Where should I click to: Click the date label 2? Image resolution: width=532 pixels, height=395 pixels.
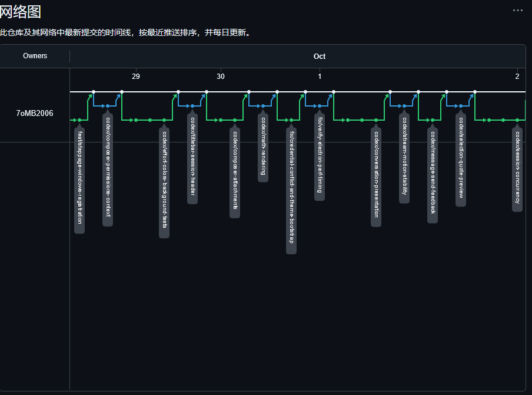point(517,77)
